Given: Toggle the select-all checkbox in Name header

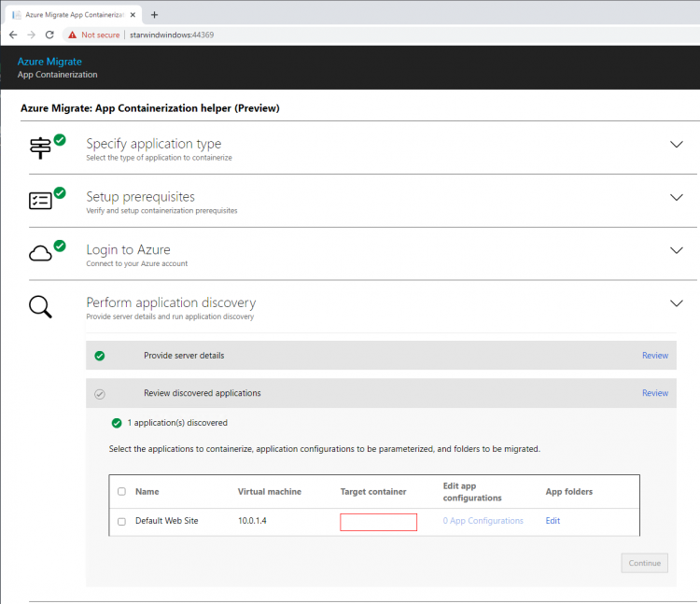Looking at the screenshot, I should (x=121, y=491).
